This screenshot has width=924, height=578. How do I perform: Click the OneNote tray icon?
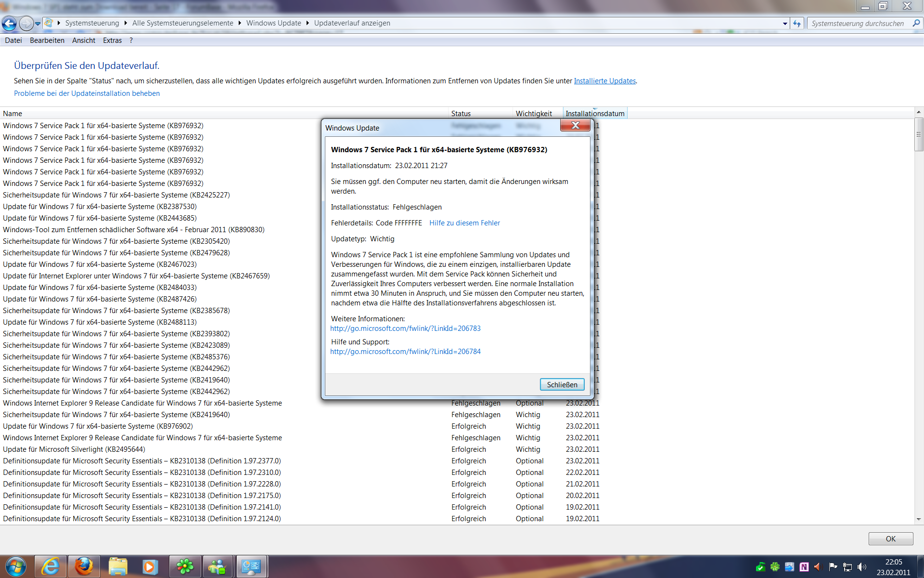[804, 567]
